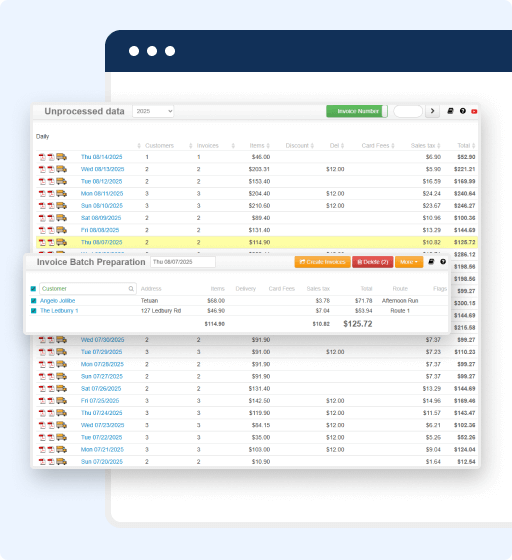This screenshot has width=512, height=560.
Task: Open the Angelo Jollibe customer link
Action: tap(57, 301)
